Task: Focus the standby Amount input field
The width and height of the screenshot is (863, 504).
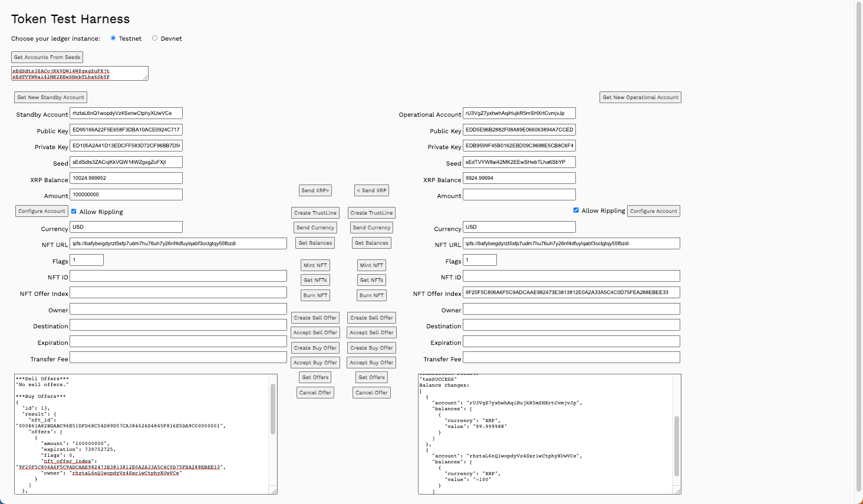Action: point(126,195)
